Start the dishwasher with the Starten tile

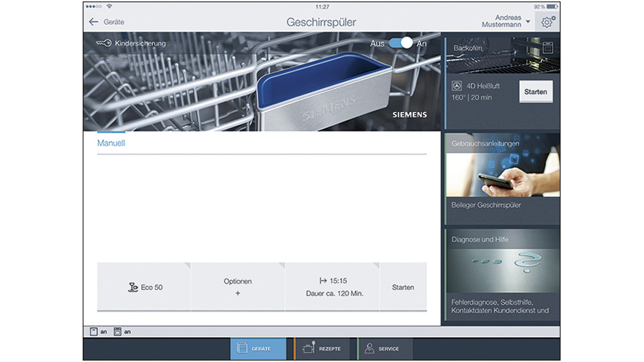pyautogui.click(x=403, y=287)
